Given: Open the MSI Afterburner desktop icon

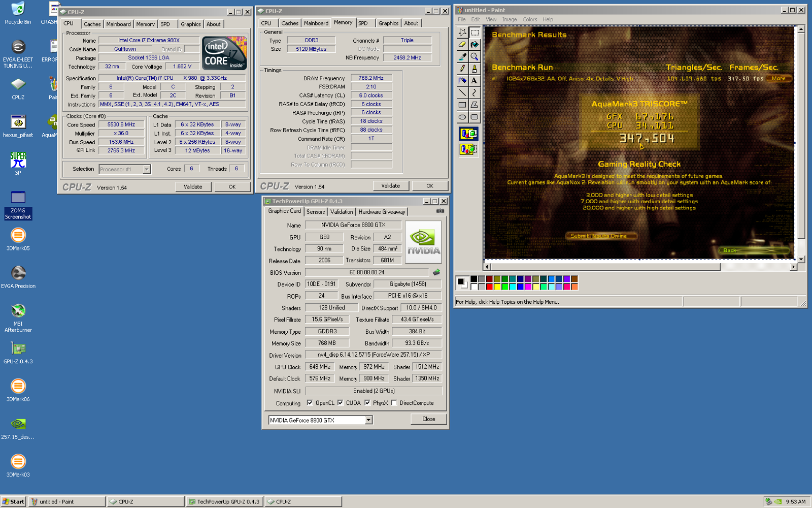Looking at the screenshot, I should click(x=18, y=318).
